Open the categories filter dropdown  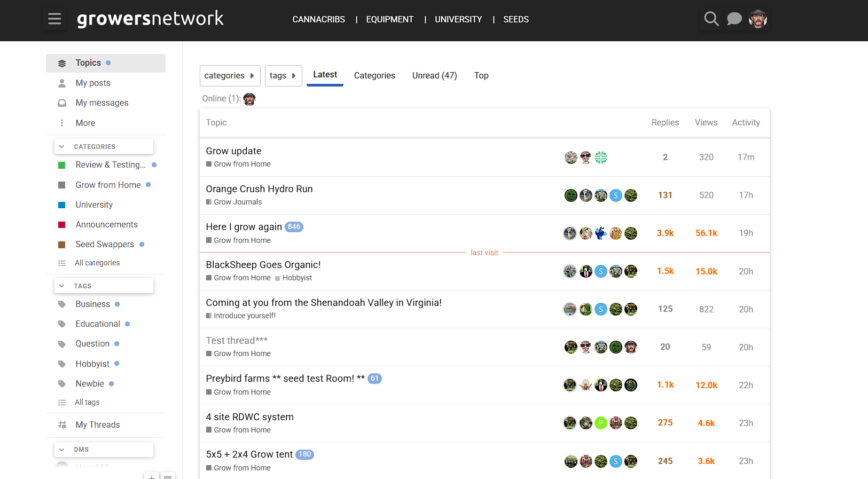point(230,76)
